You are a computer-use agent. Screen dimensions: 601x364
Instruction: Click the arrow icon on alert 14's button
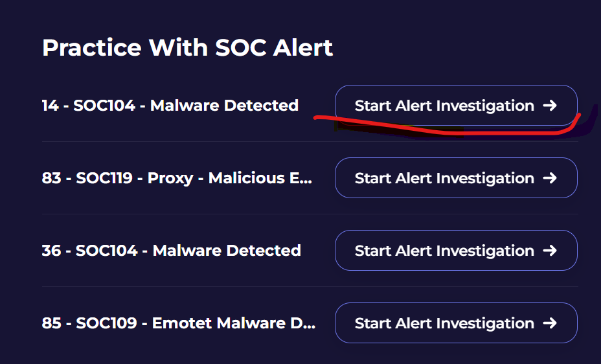550,106
